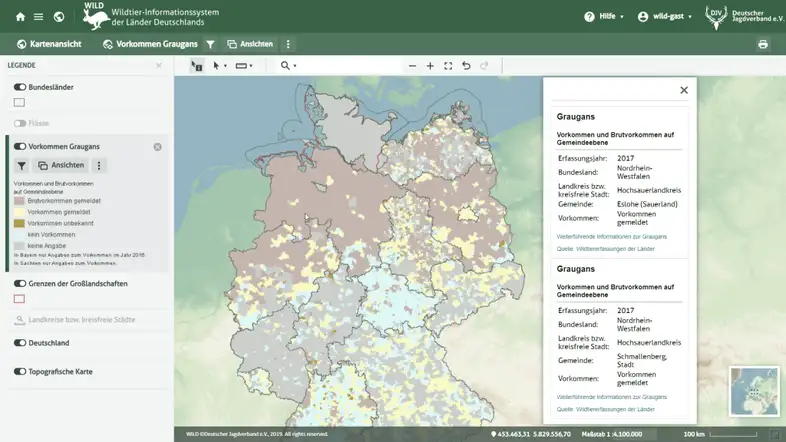The width and height of the screenshot is (786, 442).
Task: Select the Vorkommen Graugans tab
Action: click(x=150, y=45)
